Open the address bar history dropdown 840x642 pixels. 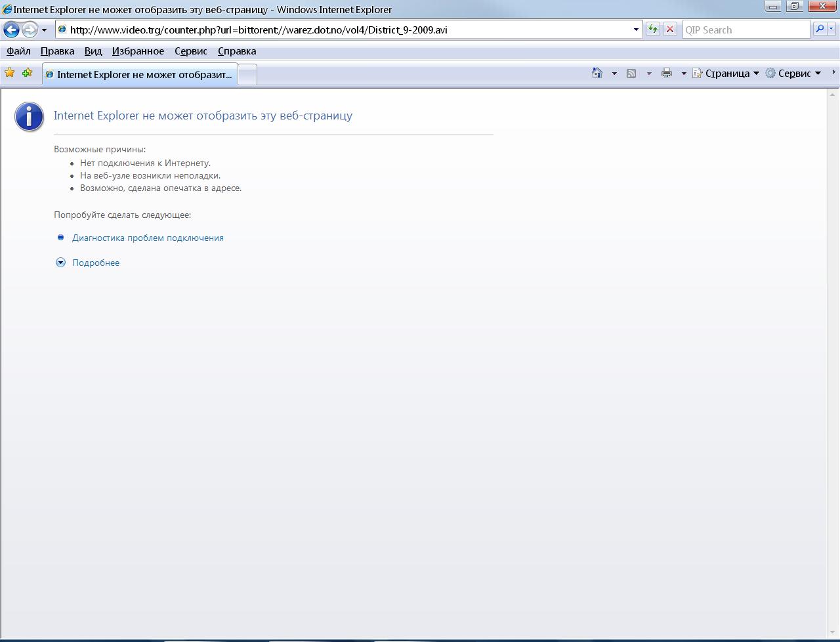[636, 30]
